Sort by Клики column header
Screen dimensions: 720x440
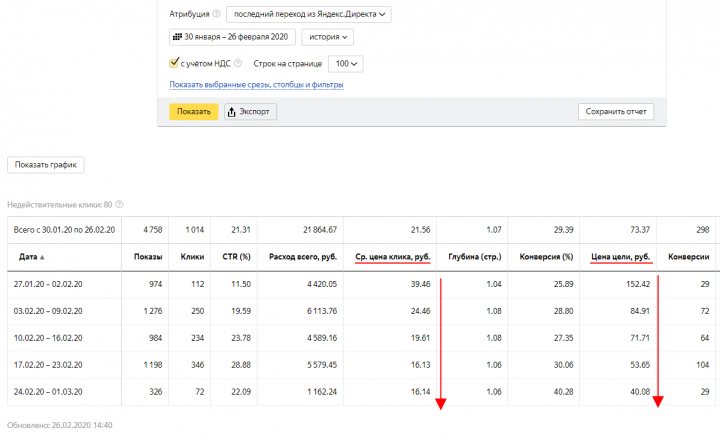192,257
